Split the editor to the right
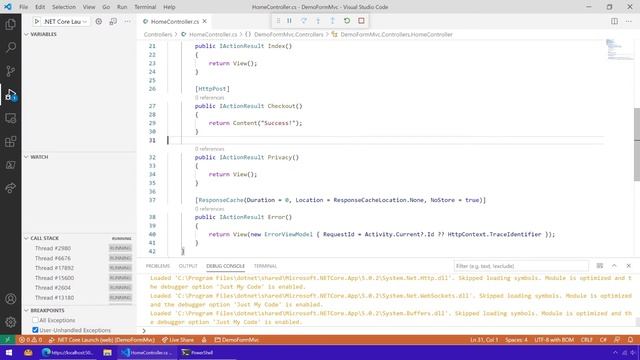The image size is (640, 360). (614, 21)
